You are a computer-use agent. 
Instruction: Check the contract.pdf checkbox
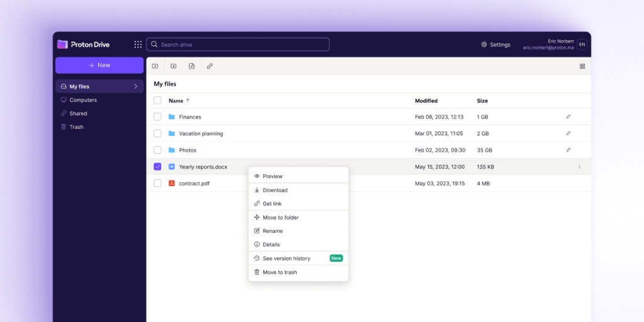pyautogui.click(x=157, y=183)
